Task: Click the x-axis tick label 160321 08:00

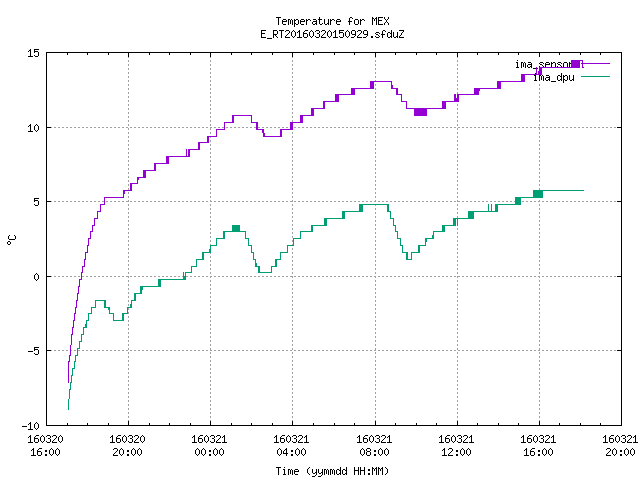Action: pos(374,446)
